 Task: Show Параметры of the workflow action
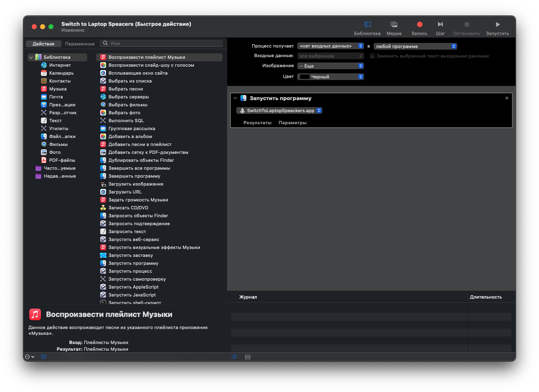(293, 123)
